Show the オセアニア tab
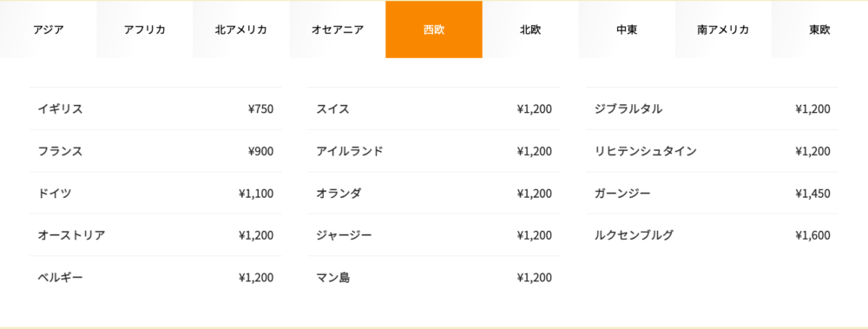 [337, 30]
